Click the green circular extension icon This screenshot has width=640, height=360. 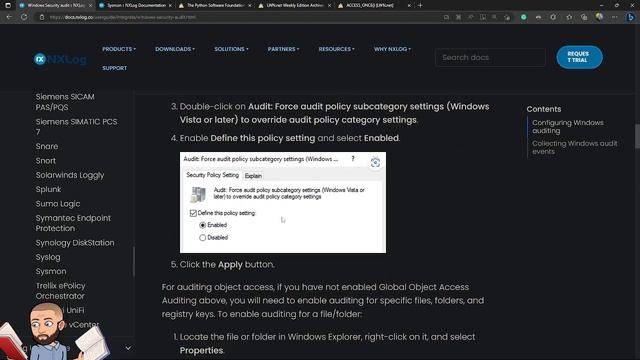524,17
